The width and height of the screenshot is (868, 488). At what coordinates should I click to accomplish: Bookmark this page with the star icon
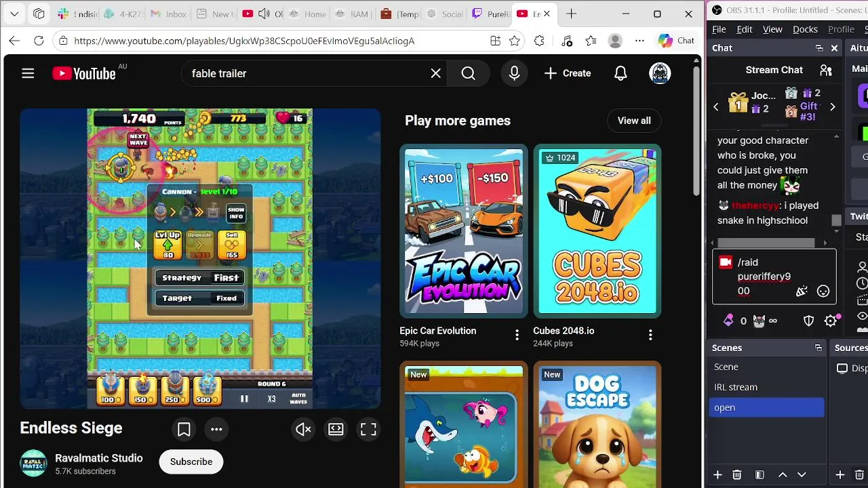[x=515, y=41]
